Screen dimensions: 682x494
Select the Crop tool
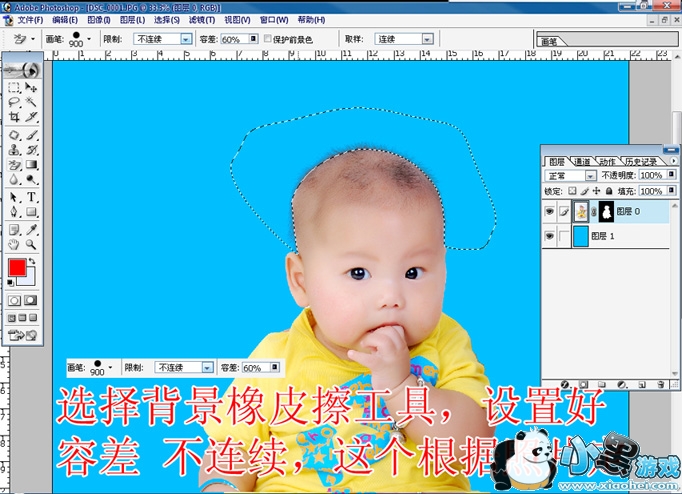[14, 117]
